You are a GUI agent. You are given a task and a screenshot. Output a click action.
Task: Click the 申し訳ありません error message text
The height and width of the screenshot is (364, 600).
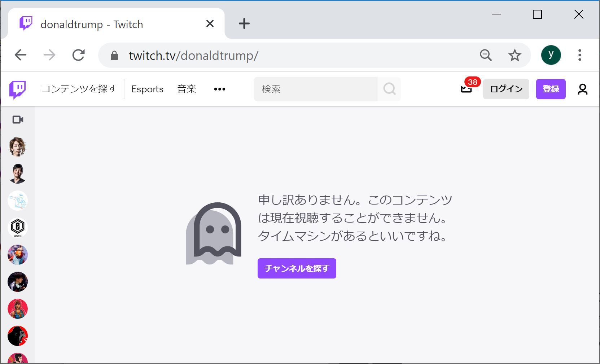[x=355, y=218]
